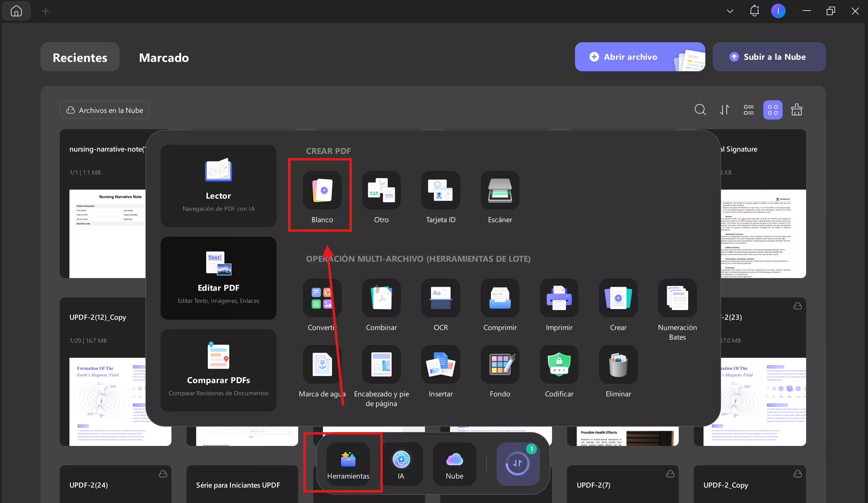Click cloud icon on UPDF-2(7) card
The image size is (868, 503).
pyautogui.click(x=670, y=474)
